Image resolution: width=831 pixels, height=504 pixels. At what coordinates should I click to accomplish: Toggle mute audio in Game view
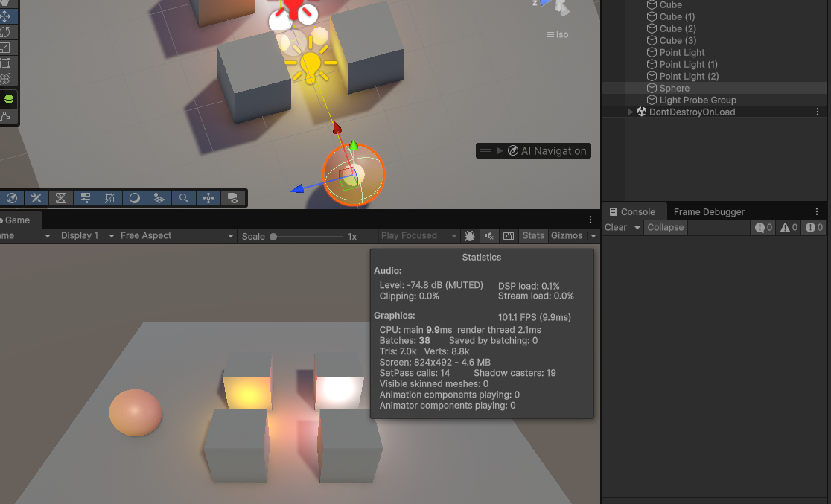pyautogui.click(x=489, y=236)
